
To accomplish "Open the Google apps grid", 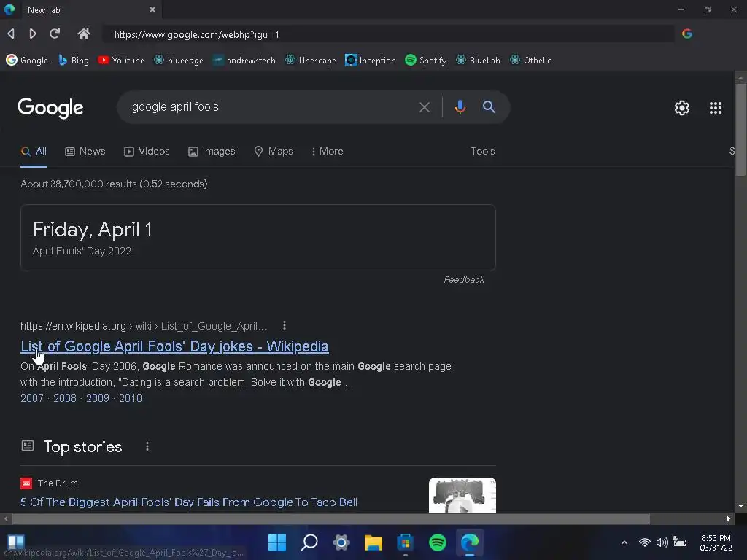I will [x=716, y=108].
